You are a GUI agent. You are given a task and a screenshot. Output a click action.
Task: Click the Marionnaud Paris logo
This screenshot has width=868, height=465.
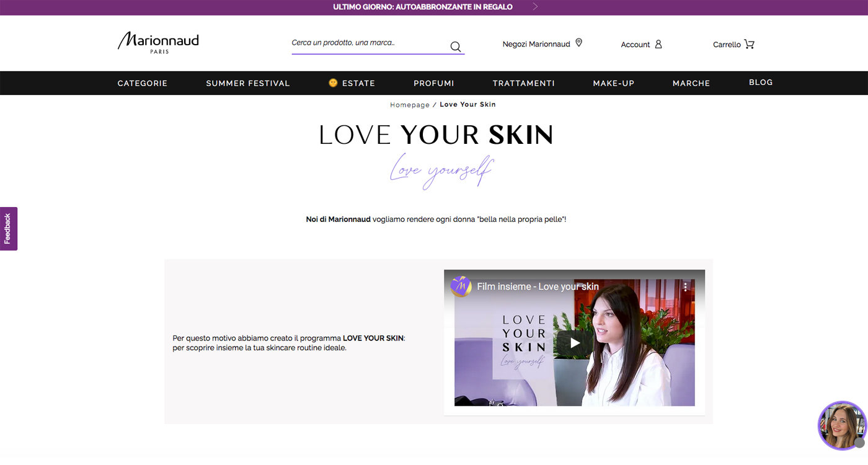click(158, 43)
